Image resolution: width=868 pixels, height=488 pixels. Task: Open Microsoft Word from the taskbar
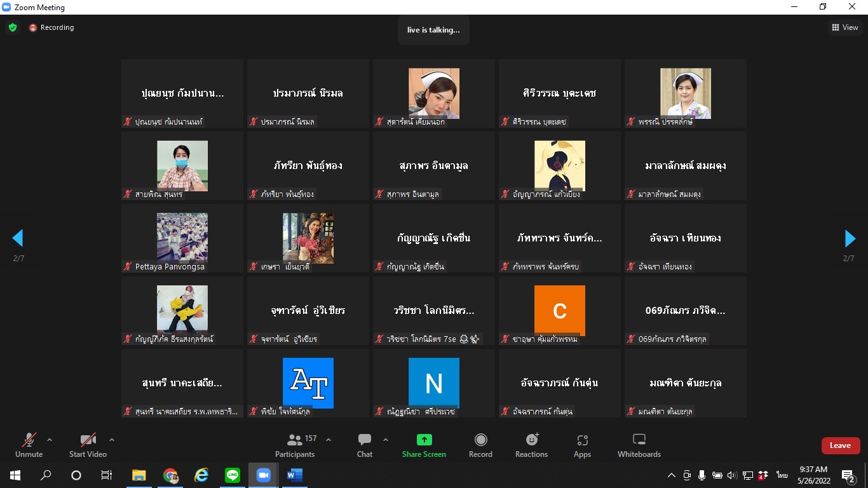(x=294, y=475)
